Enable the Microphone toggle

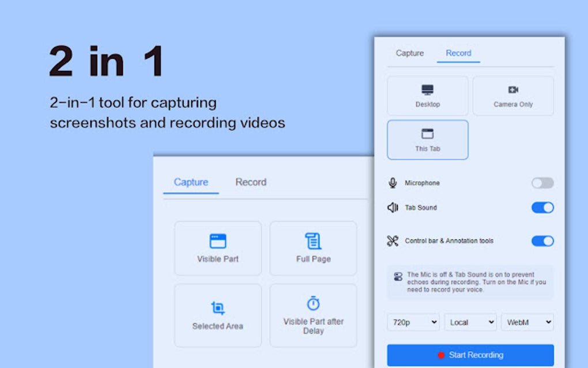pos(541,183)
